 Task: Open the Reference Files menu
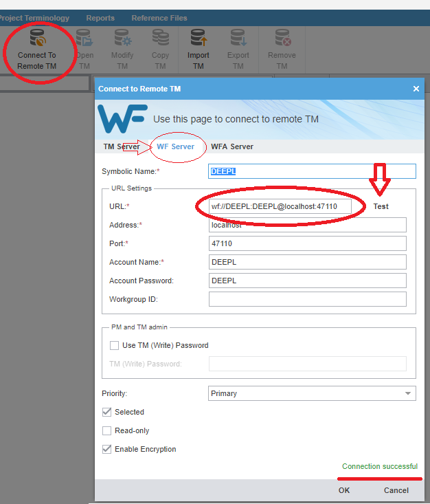[159, 18]
